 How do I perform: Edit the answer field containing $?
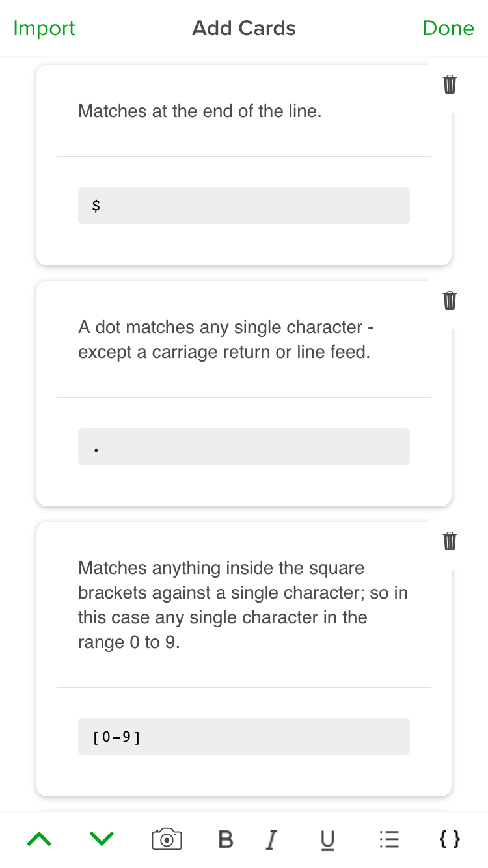(244, 205)
